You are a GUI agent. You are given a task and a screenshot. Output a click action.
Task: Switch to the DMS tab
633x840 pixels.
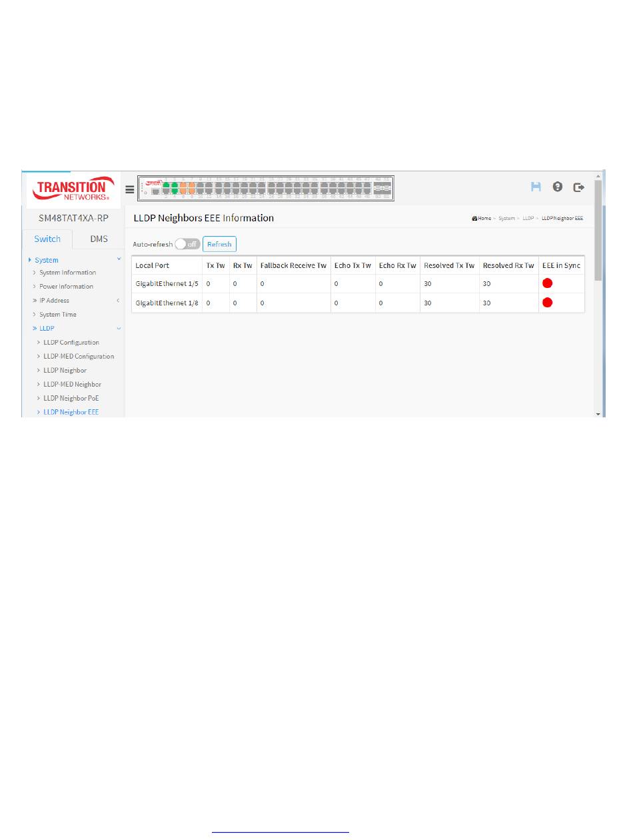coord(99,239)
